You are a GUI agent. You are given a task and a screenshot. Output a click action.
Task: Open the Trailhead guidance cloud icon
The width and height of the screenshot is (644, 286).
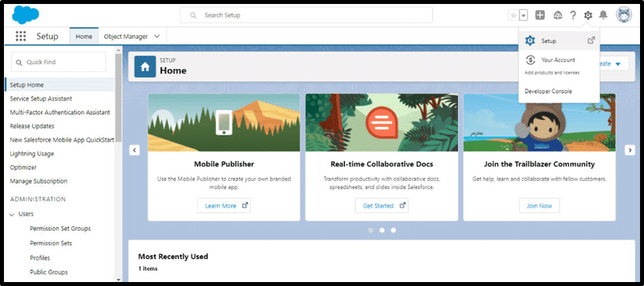pos(557,15)
